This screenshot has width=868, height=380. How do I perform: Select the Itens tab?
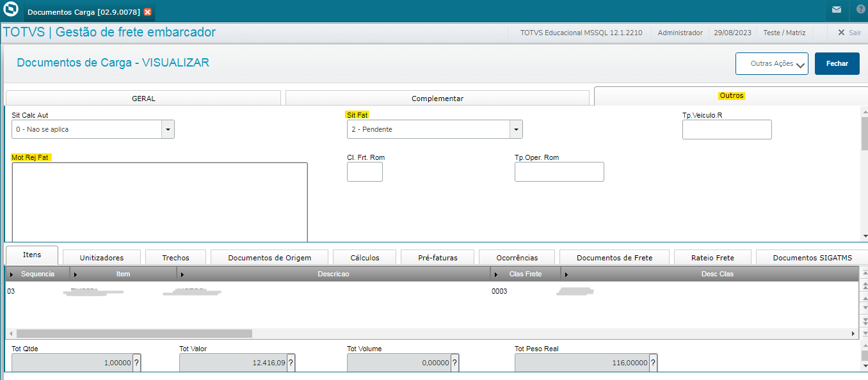tap(32, 255)
